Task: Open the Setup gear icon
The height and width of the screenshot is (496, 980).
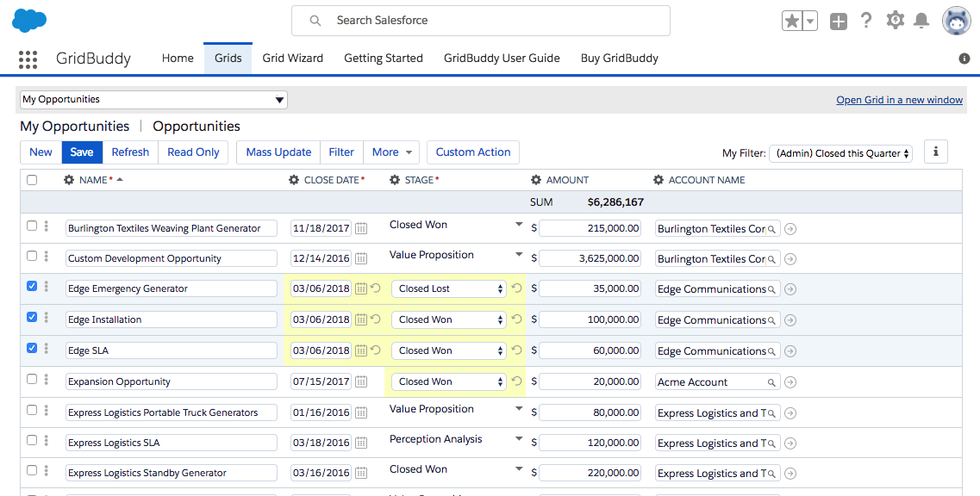Action: click(895, 21)
